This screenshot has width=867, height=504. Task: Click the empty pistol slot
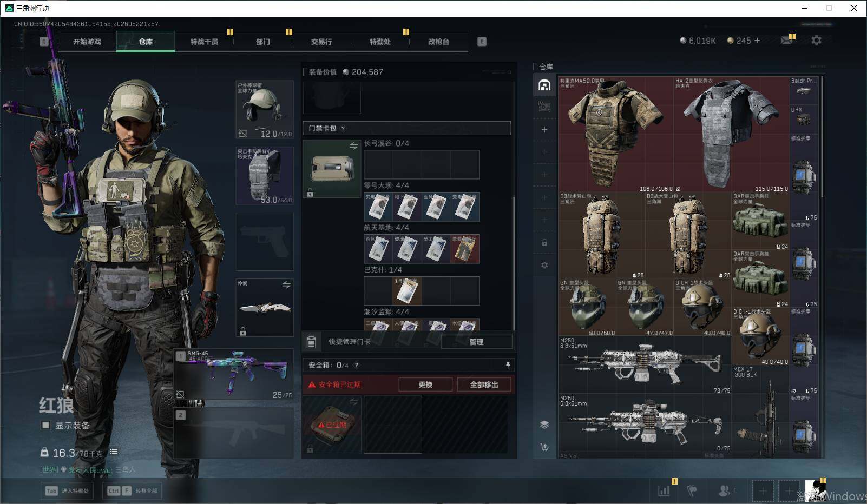point(265,242)
